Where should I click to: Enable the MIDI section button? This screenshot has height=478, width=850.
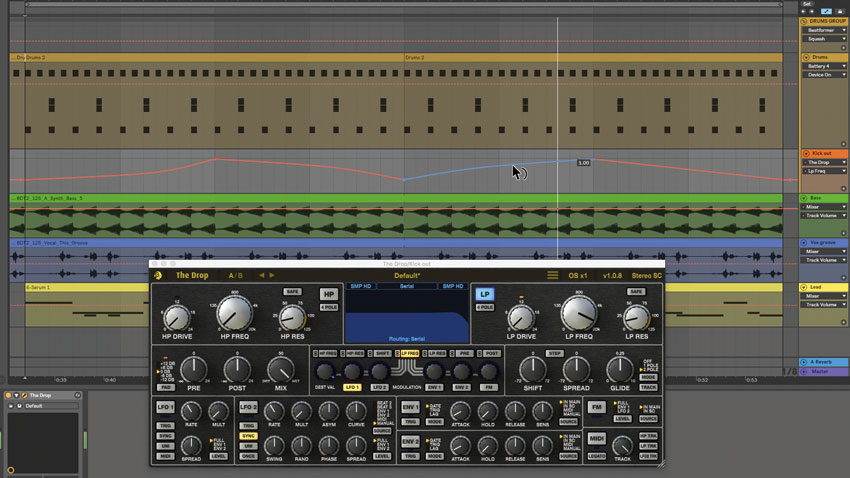[597, 438]
